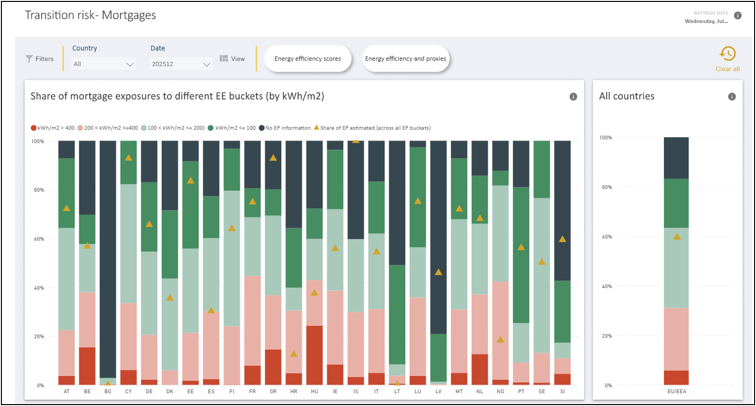The image size is (756, 406).
Task: Click the NL axis label
Action: [x=479, y=392]
